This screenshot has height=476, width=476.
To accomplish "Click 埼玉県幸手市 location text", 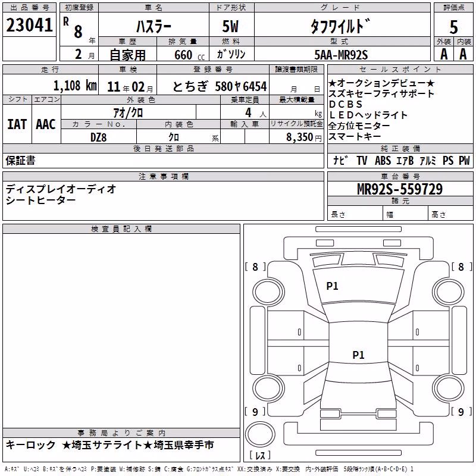I will (184, 445).
